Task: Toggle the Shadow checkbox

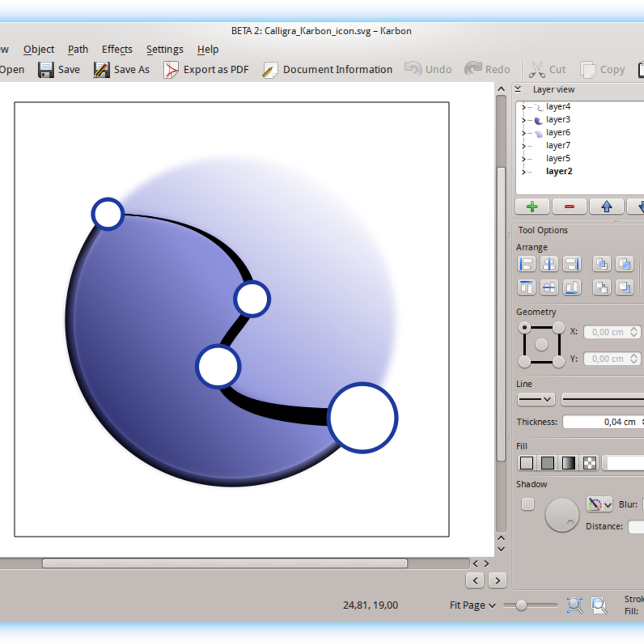Action: tap(528, 504)
